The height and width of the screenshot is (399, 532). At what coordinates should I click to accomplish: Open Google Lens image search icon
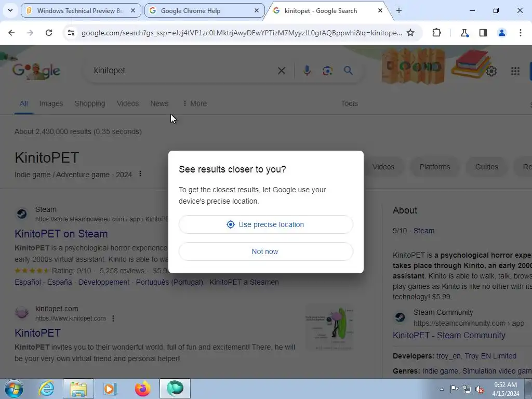tap(327, 71)
